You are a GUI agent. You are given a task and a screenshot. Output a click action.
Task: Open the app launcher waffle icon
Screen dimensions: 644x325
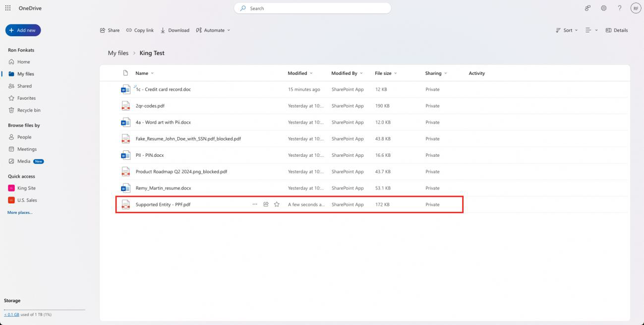pos(8,8)
